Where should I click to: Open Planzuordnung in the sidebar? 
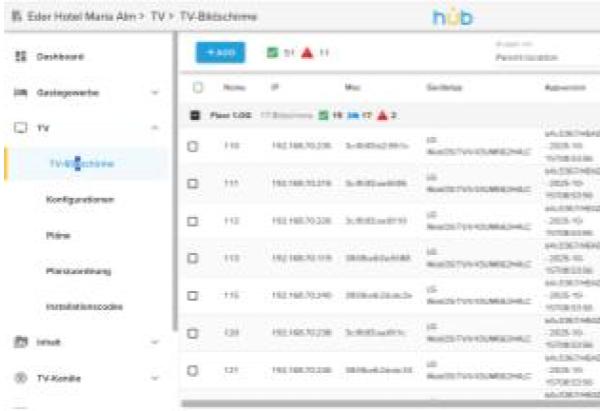(78, 271)
